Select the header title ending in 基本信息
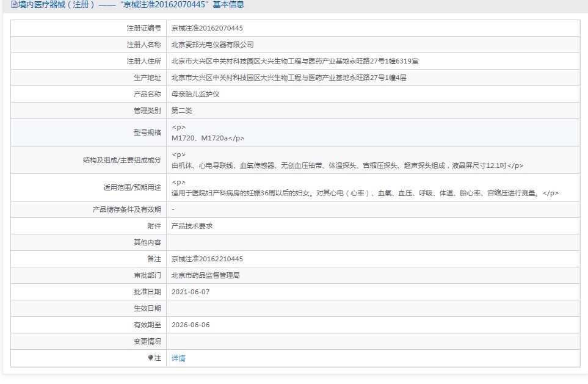 [x=131, y=4]
